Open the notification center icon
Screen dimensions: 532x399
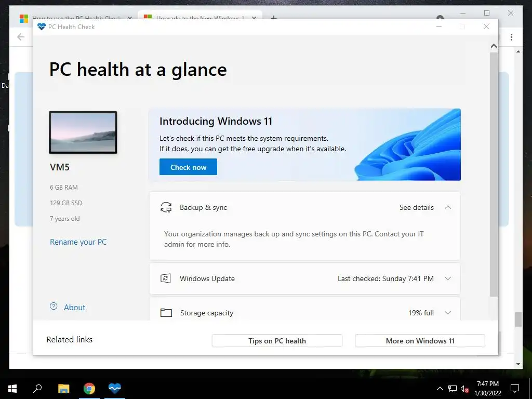pos(515,389)
